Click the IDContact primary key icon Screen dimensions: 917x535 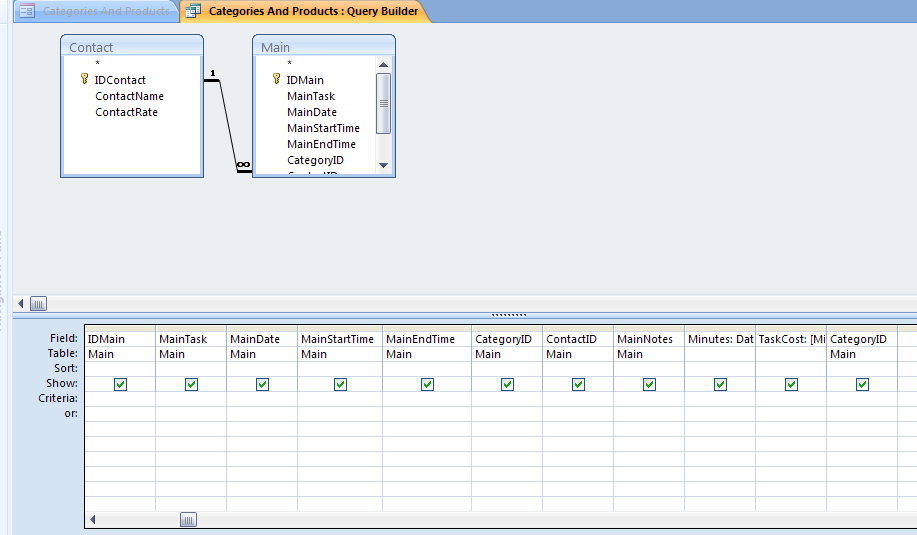(x=84, y=79)
